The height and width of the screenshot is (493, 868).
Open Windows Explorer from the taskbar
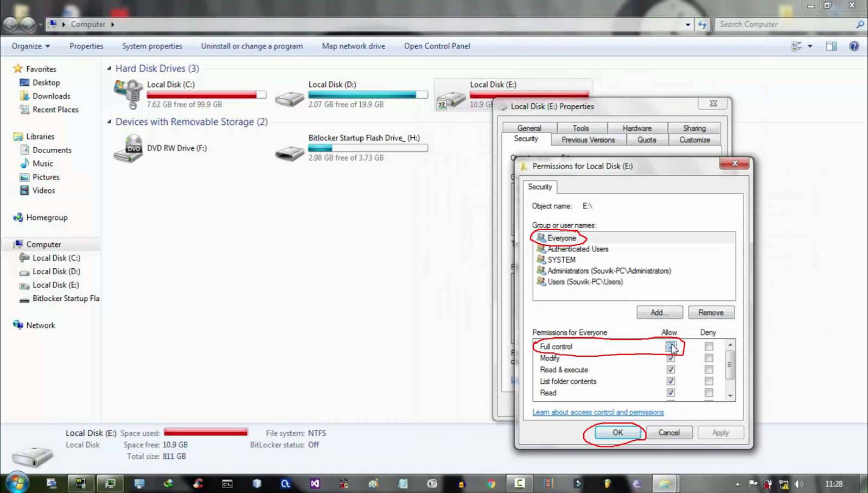point(665,483)
